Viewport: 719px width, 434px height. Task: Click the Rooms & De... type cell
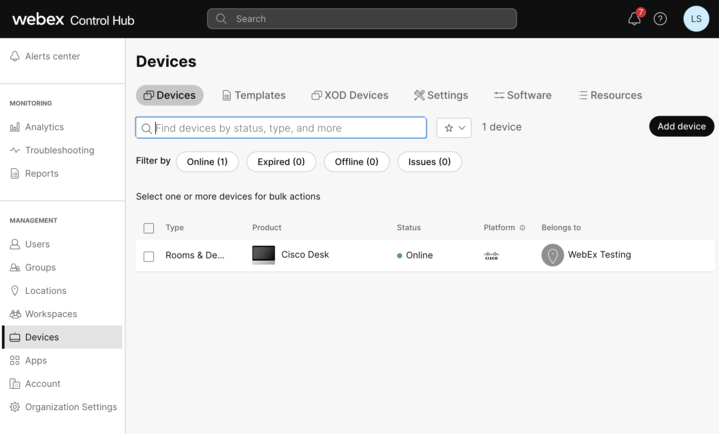(x=195, y=255)
